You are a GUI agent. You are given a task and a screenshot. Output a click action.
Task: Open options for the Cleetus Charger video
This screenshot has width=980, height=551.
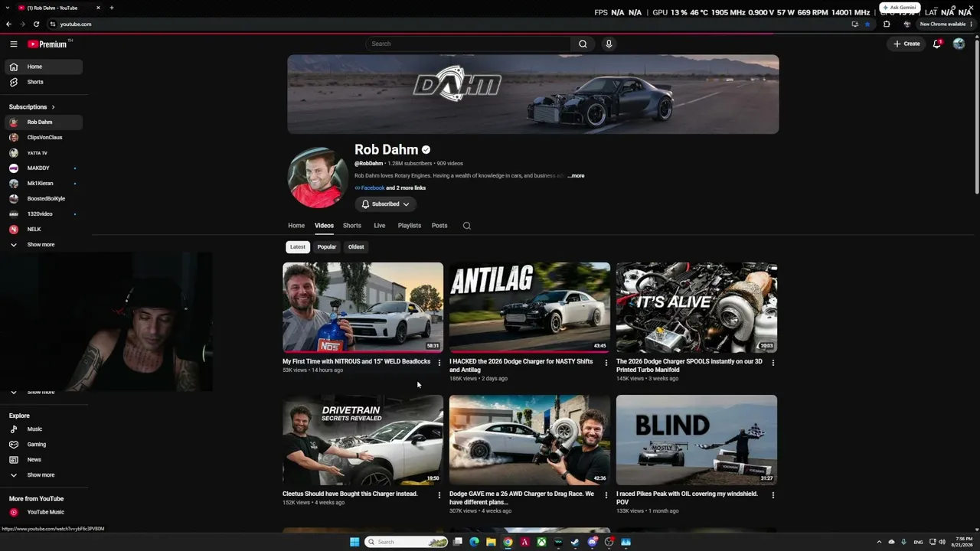click(439, 495)
